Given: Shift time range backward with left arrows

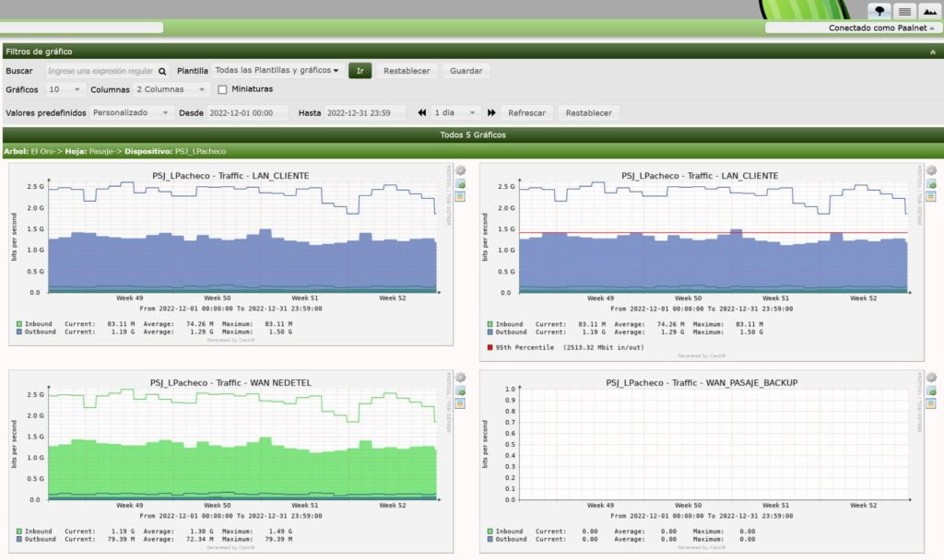Looking at the screenshot, I should pos(422,113).
